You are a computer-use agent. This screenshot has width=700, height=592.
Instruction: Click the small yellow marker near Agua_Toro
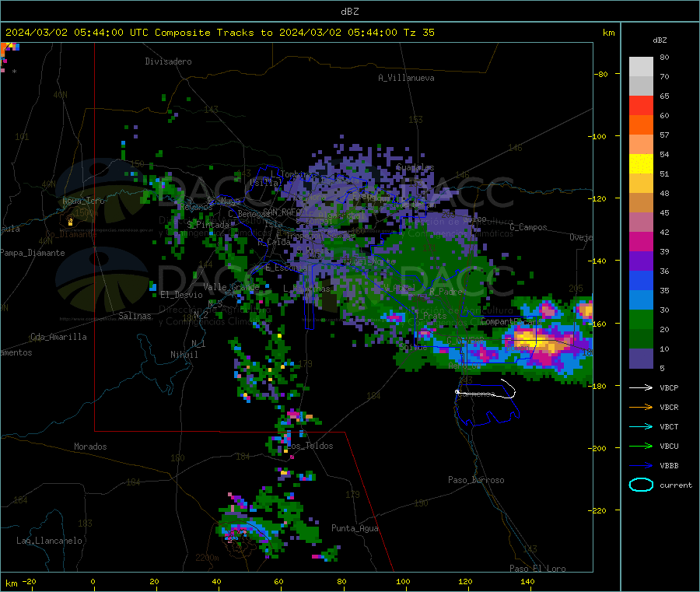(70, 222)
